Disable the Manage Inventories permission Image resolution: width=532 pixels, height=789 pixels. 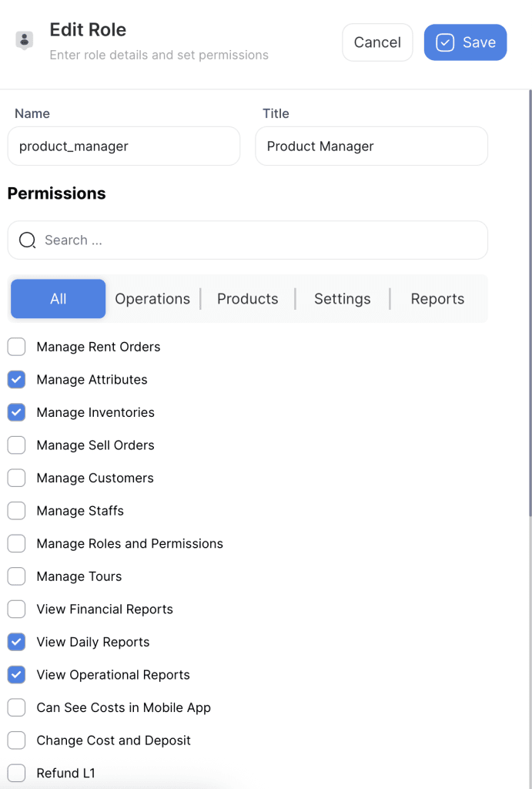click(16, 412)
